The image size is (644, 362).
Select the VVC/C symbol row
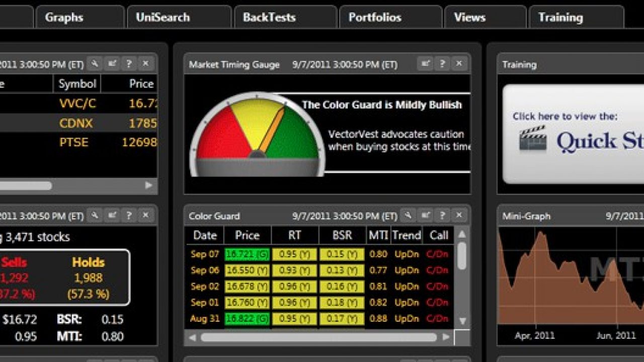tap(78, 104)
